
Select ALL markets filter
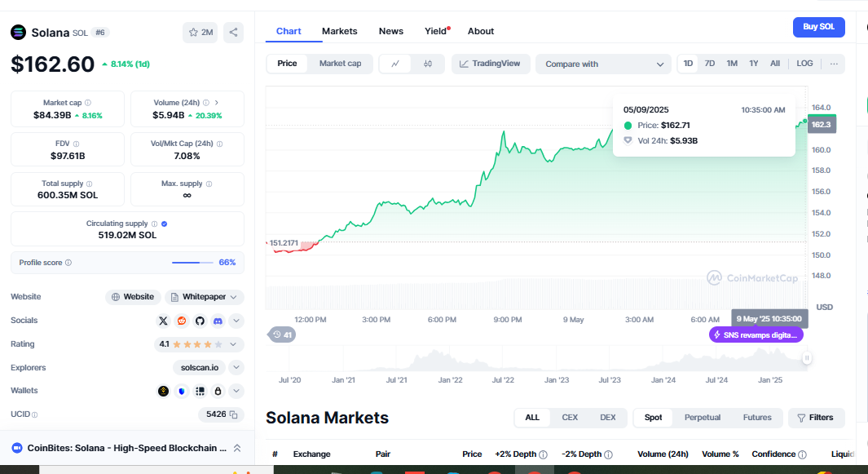pyautogui.click(x=532, y=418)
